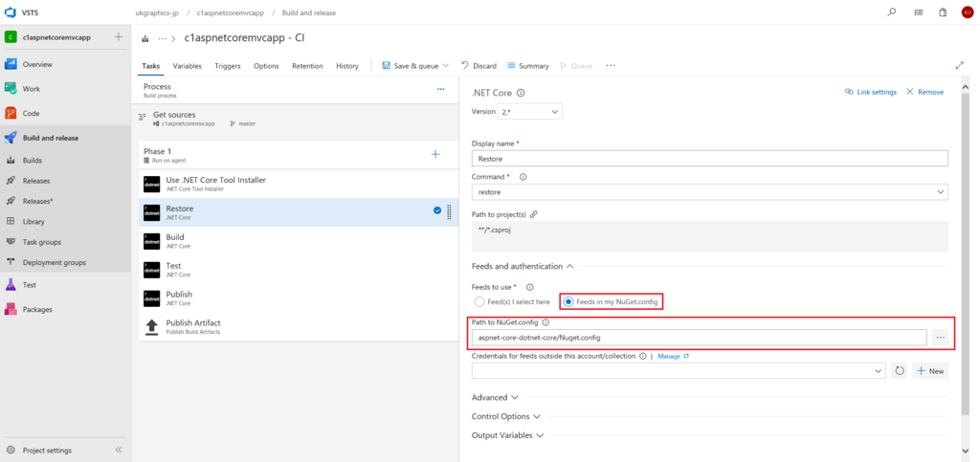The image size is (980, 462).
Task: Remove the Restore task
Action: [925, 92]
